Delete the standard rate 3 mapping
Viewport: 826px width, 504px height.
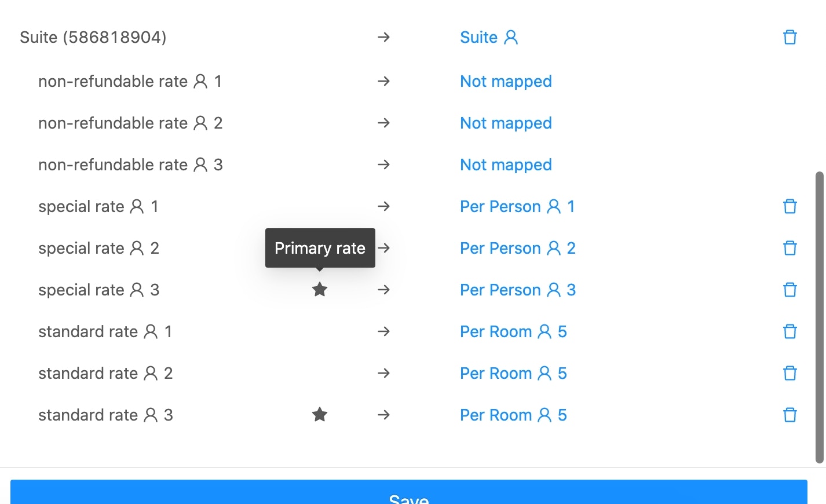pos(790,414)
